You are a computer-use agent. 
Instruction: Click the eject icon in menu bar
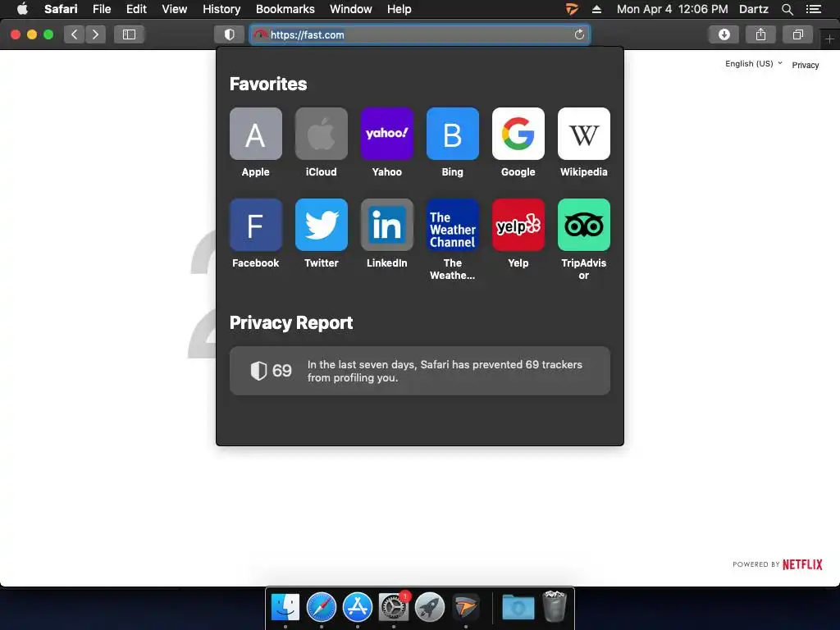(x=597, y=9)
